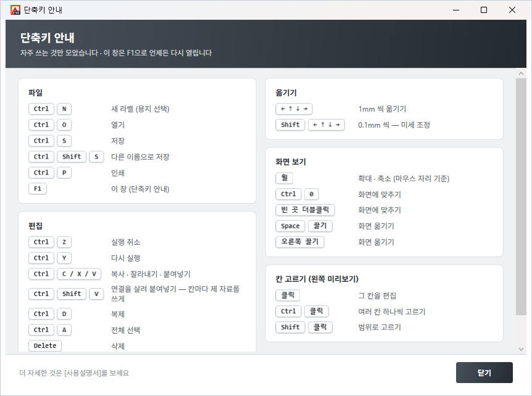
Task: Click the 전체 선택 description
Action: point(125,330)
